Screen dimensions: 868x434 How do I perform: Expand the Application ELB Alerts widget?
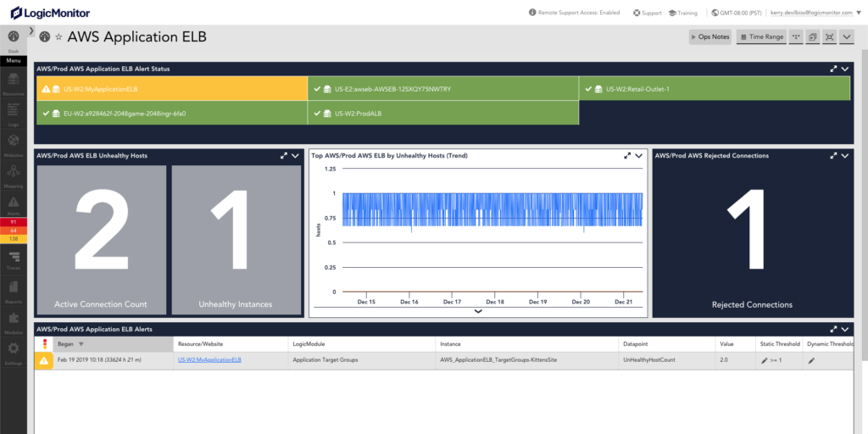click(x=834, y=330)
